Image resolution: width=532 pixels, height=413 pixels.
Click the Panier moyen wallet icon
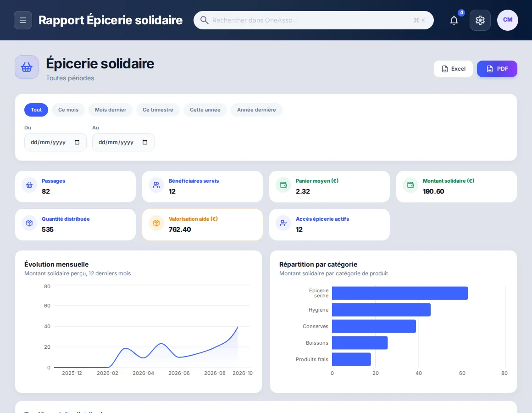pos(283,185)
